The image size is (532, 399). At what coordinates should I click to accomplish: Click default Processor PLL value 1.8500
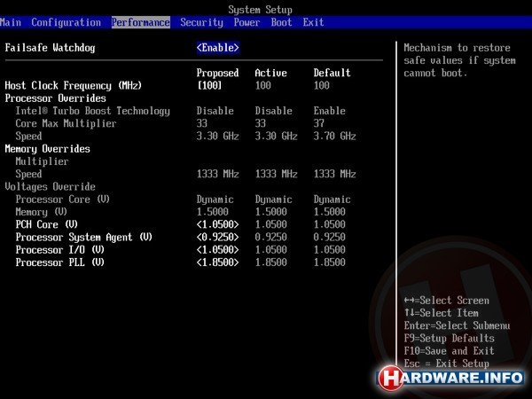point(330,262)
